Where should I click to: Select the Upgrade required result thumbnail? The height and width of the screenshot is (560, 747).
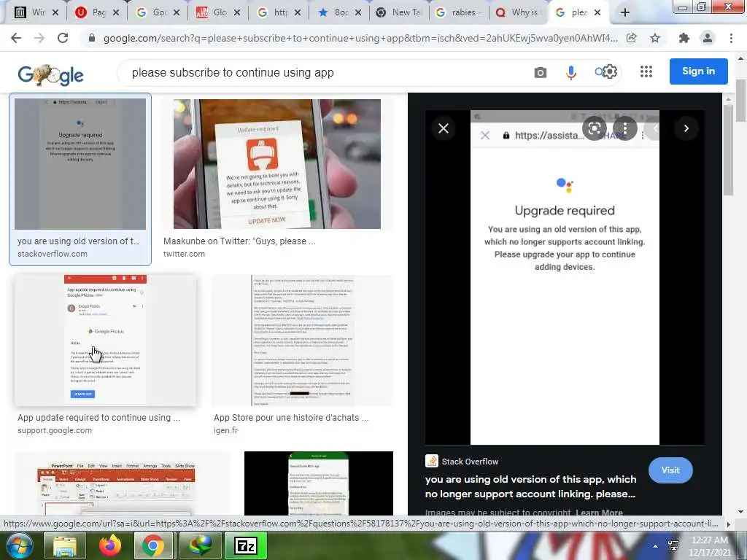pos(80,164)
